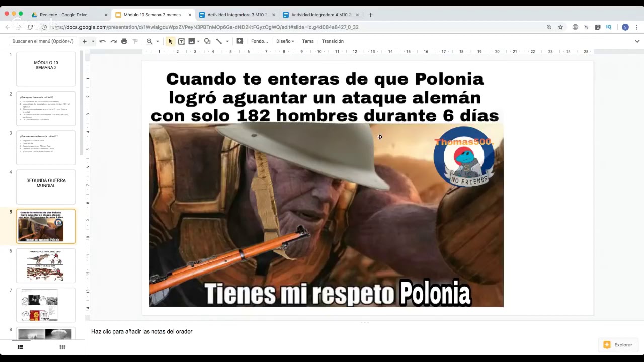
Task: Select slide 4 SEGUNDA GUERRA MUNDIAL thumbnail
Action: pos(46,187)
